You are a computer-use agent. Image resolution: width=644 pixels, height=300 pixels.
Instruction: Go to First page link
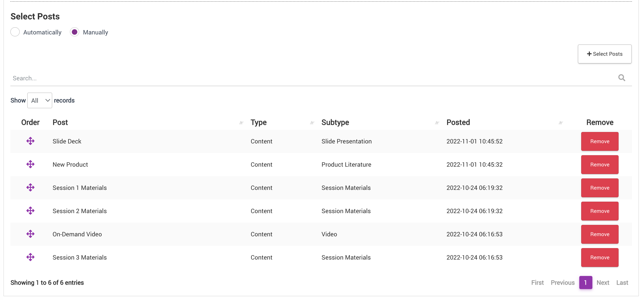(537, 283)
